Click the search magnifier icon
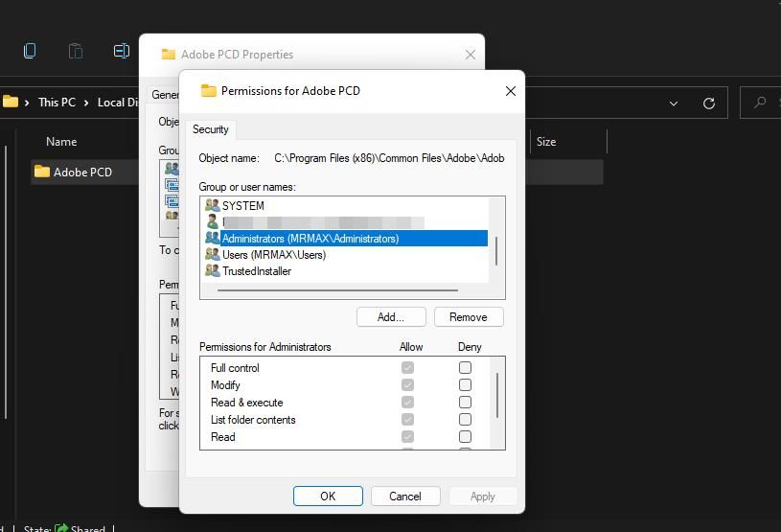Image resolution: width=781 pixels, height=532 pixels. coord(760,103)
